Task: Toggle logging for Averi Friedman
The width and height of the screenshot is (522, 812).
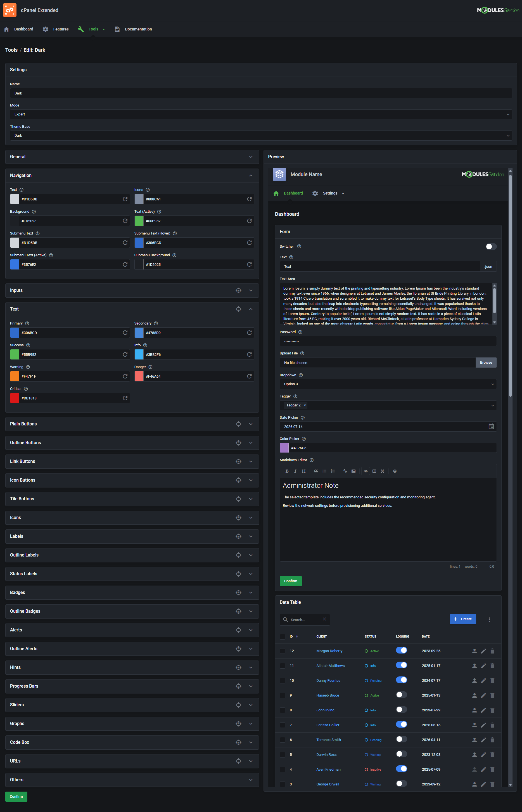Action: (x=401, y=769)
